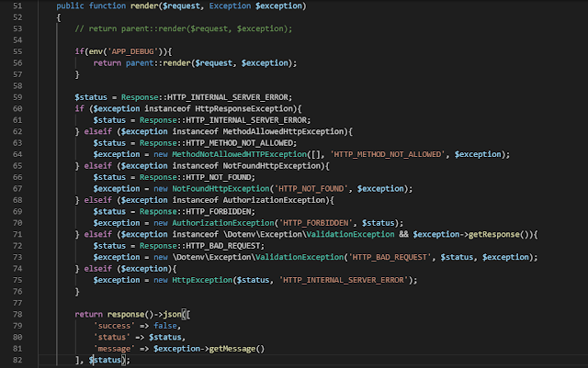Click the 'APP_DEBUG' string on line 55
Screen dimensions: 588x368
tap(132, 51)
